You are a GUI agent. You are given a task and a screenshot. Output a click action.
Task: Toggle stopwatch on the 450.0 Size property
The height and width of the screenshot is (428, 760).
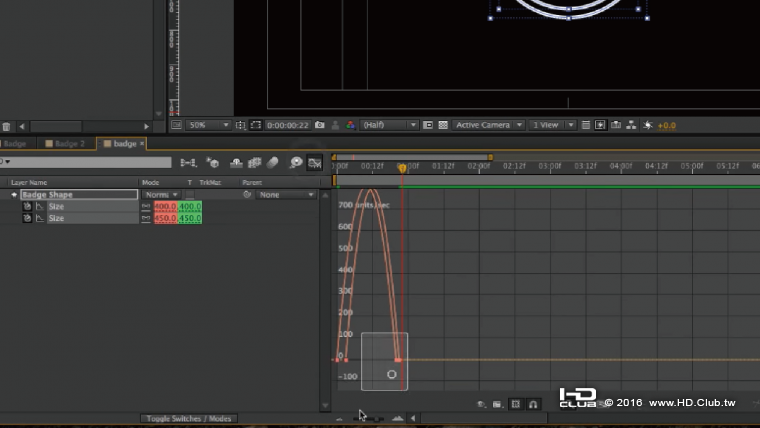click(x=27, y=218)
